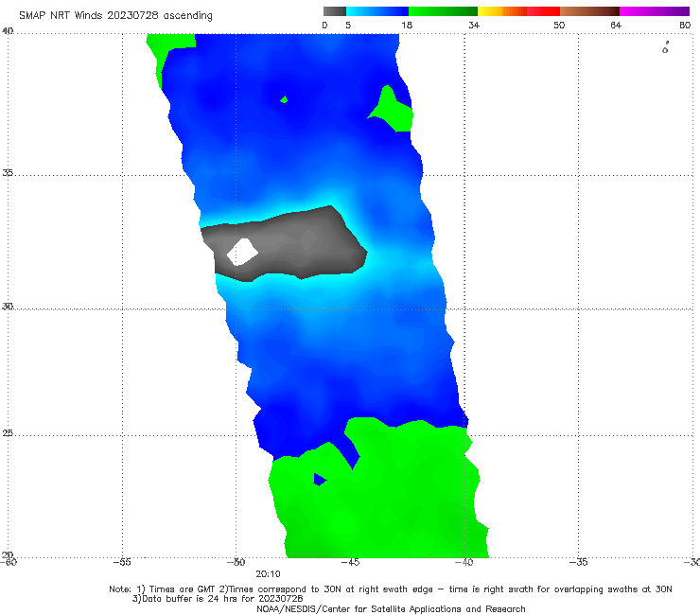Pick the brown colorbar segment
This screenshot has width=700, height=615.
589,11
